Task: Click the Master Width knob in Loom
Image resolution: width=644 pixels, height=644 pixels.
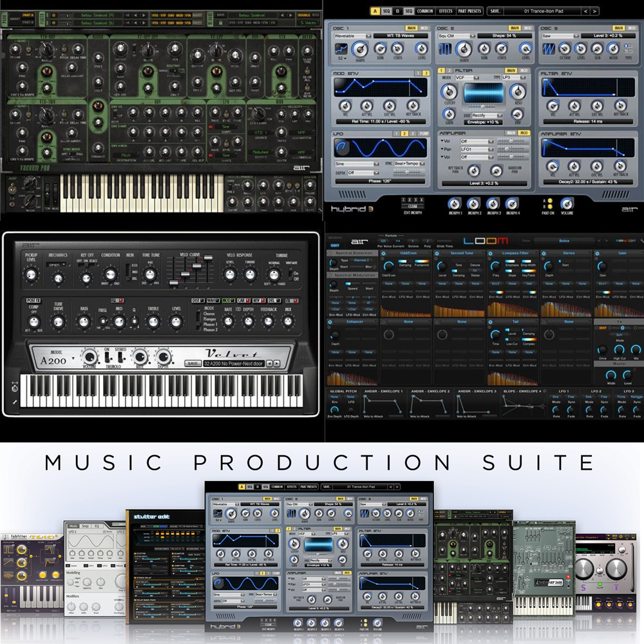Action: pos(611,375)
